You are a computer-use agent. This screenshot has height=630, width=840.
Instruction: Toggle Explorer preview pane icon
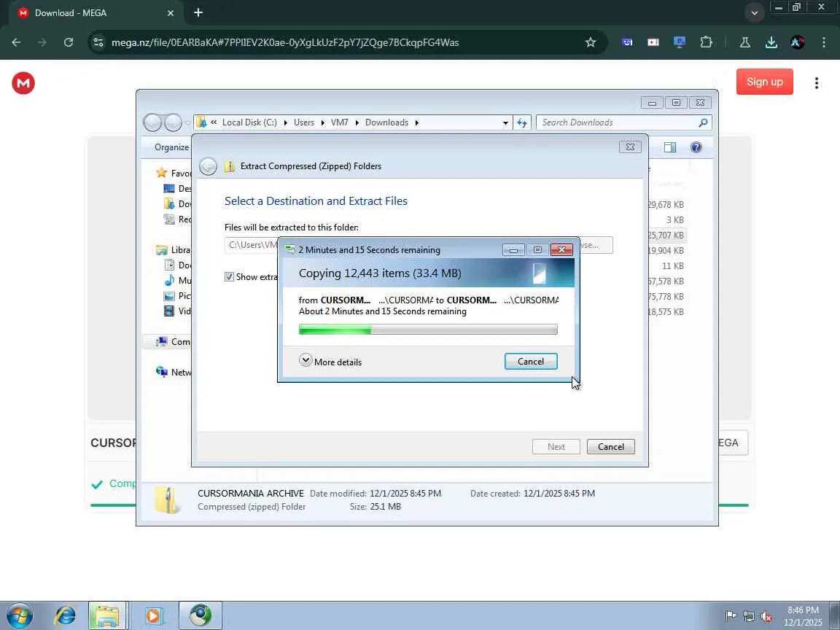(x=670, y=147)
